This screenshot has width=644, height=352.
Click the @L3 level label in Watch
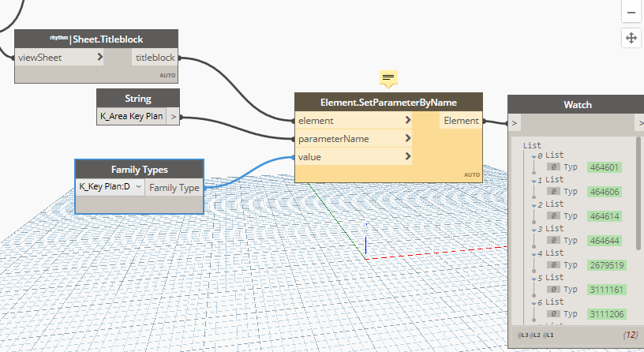[522, 335]
